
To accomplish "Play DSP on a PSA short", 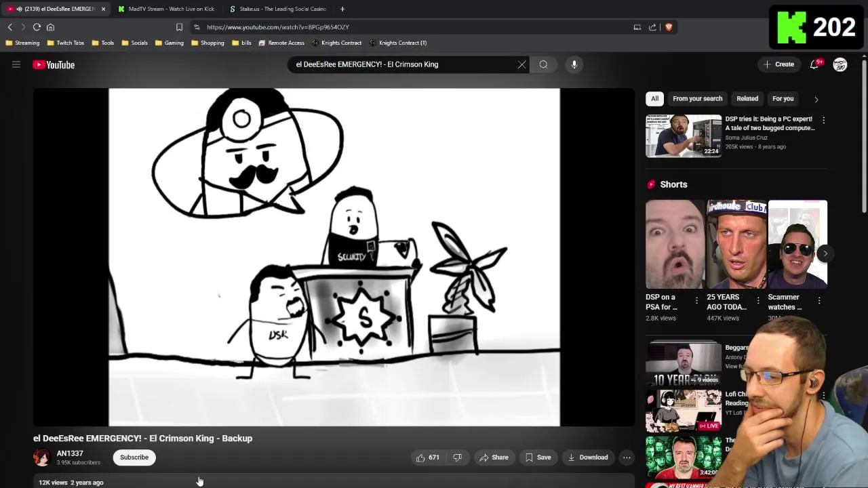I will (x=675, y=244).
